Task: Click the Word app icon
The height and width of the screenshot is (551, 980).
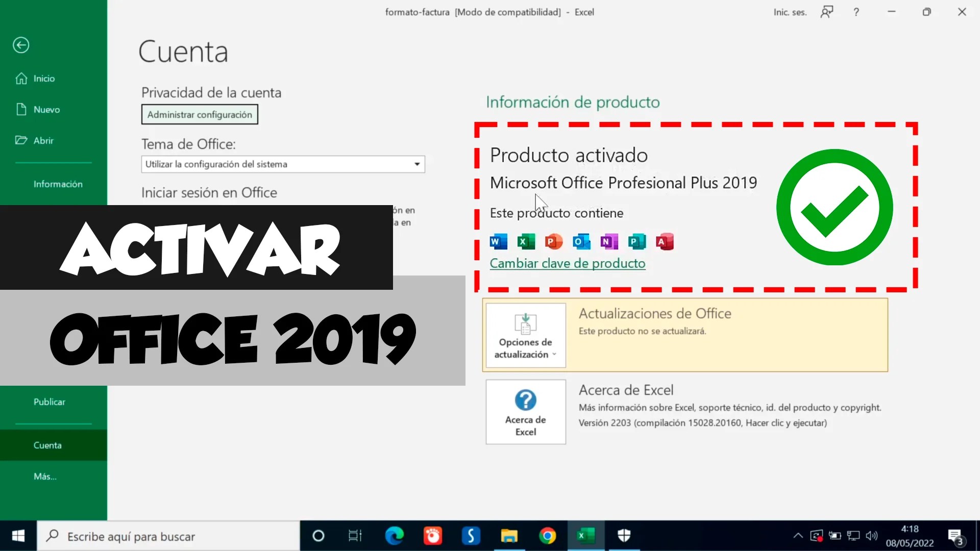Action: [x=498, y=241]
